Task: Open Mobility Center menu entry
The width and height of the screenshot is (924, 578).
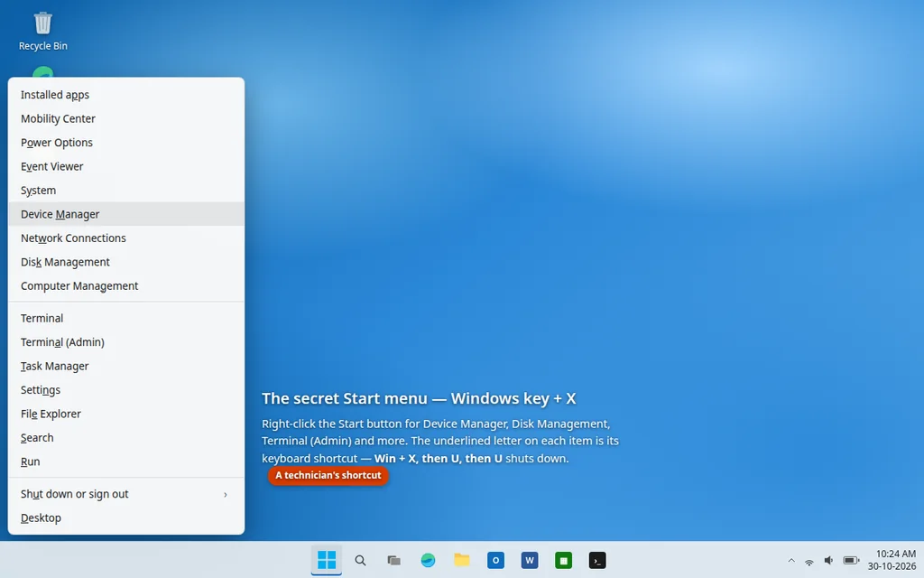Action: [126, 118]
